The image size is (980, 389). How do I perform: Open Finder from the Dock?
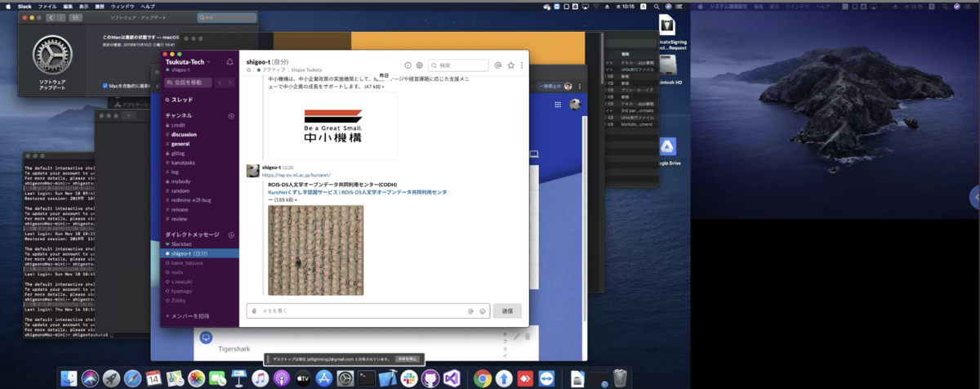(x=69, y=378)
